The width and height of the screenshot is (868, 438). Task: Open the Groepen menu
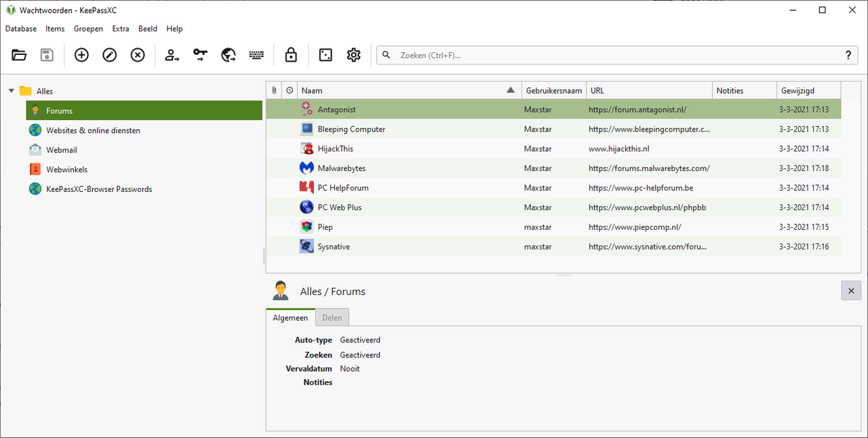88,28
